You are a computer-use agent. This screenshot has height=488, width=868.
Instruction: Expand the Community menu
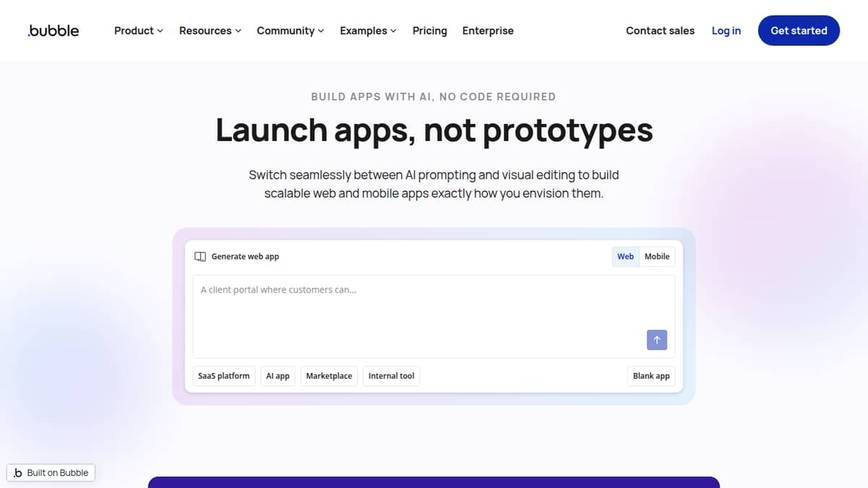click(291, 30)
